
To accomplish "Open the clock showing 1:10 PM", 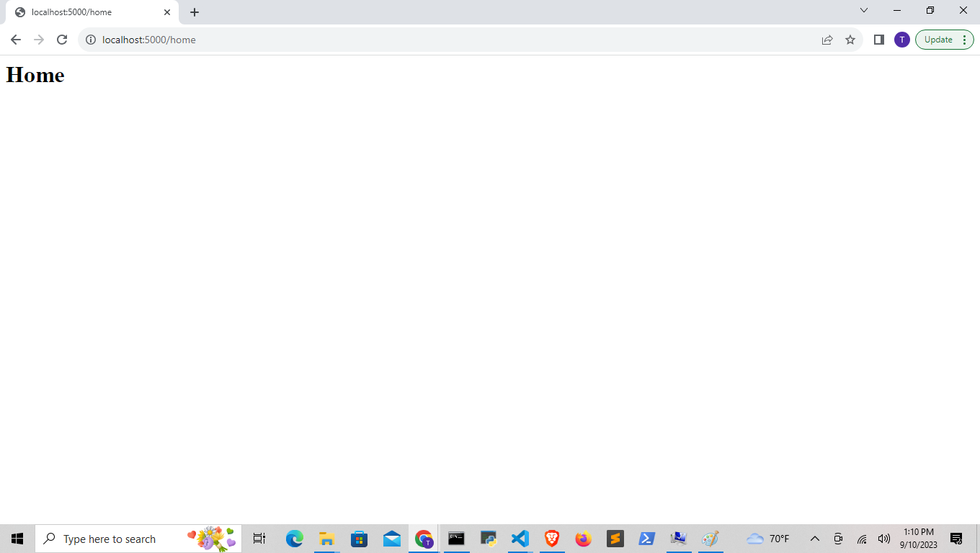I will click(x=919, y=539).
